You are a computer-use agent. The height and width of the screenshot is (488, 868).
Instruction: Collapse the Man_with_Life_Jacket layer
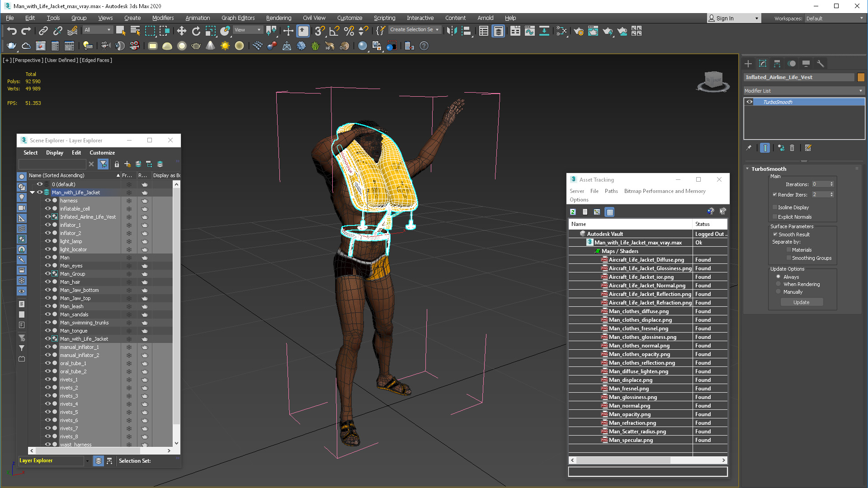point(33,192)
